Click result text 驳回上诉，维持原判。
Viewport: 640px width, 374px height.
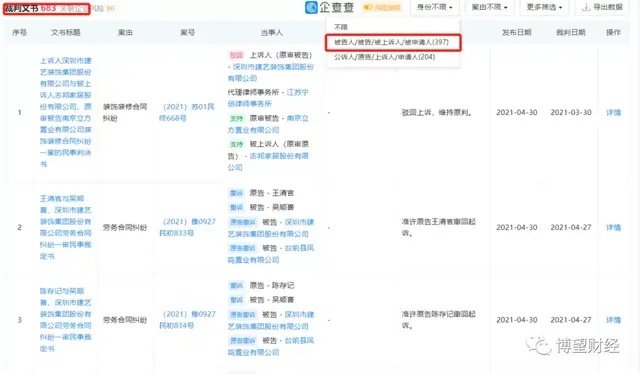tap(437, 113)
